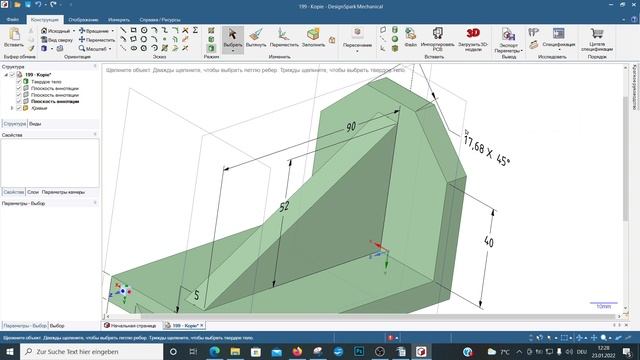The image size is (640, 360).
Task: Open dropdown arrow under Выбрать
Action: (x=233, y=51)
